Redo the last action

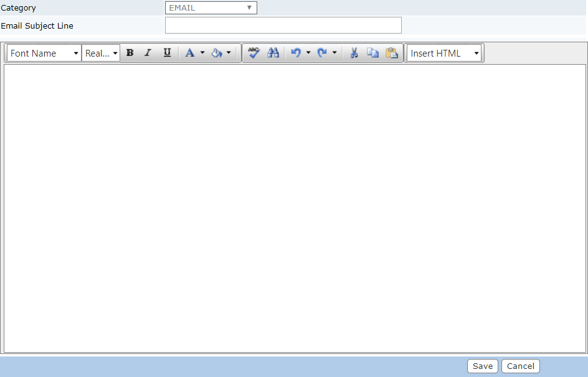pos(322,53)
